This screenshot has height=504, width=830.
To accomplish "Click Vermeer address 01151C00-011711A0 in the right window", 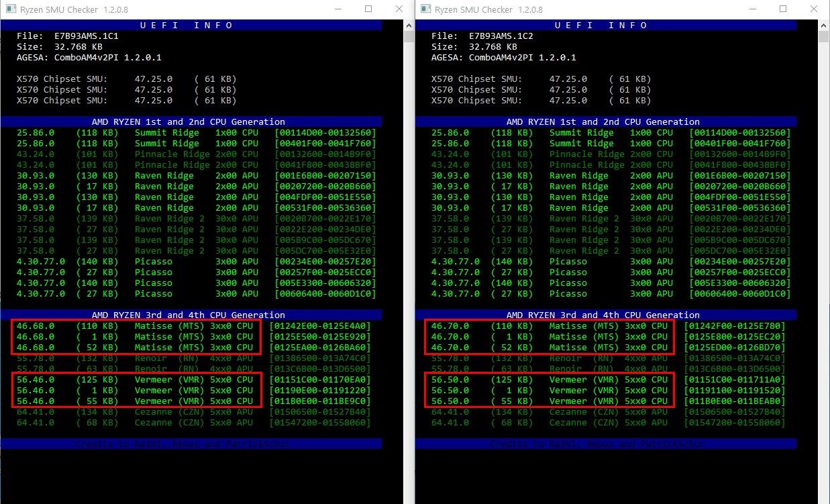I will coord(735,379).
